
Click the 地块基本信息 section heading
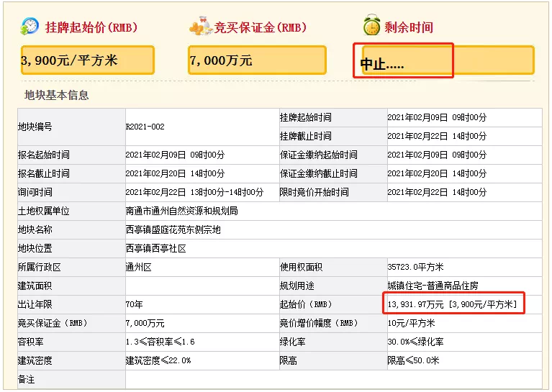(56, 96)
